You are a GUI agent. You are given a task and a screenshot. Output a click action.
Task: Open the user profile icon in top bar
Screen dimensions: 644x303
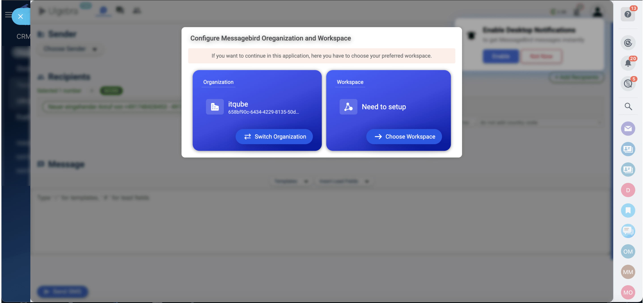pyautogui.click(x=597, y=11)
